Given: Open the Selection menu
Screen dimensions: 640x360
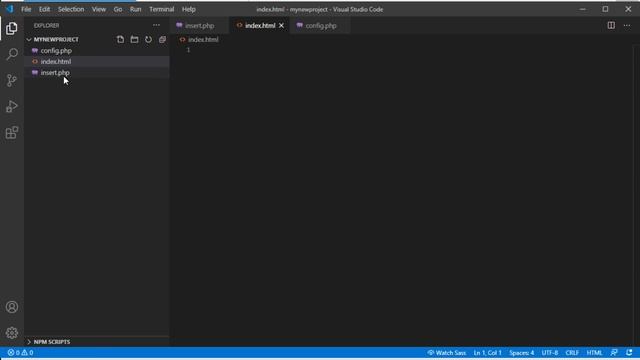Looking at the screenshot, I should coord(71,9).
